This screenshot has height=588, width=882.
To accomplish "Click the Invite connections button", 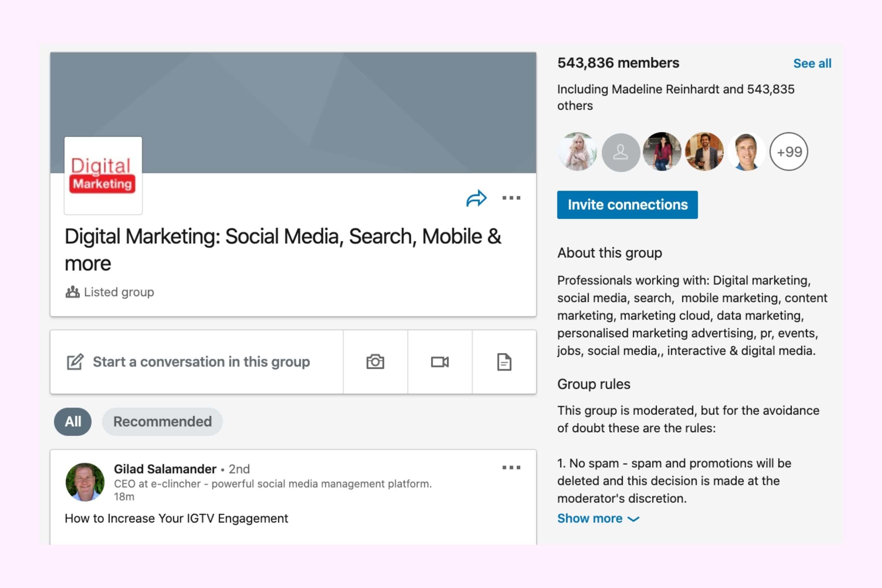I will 627,205.
